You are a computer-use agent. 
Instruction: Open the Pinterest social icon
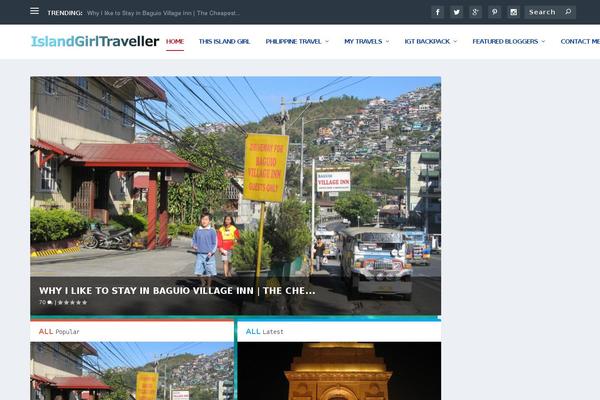pos(494,12)
